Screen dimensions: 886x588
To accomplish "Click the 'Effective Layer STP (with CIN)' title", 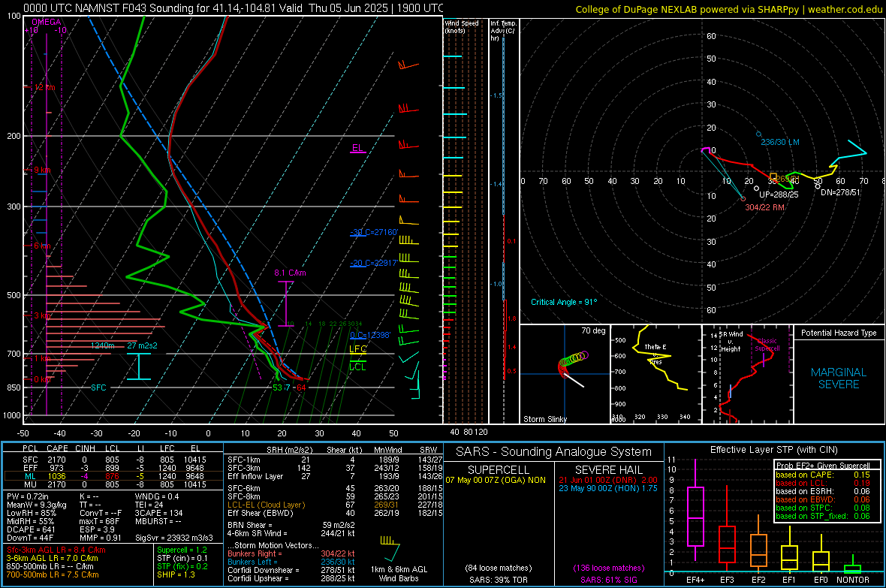I will click(x=774, y=450).
